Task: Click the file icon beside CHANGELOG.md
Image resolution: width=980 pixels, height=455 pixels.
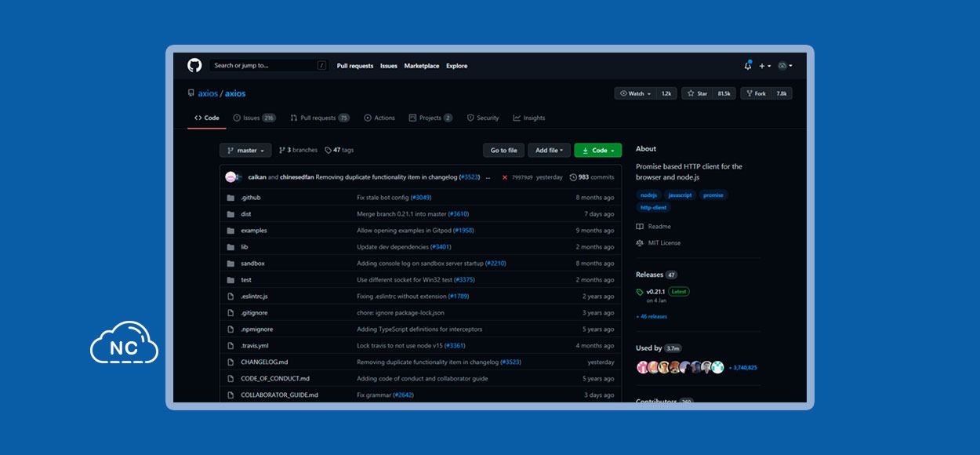Action: 230,362
